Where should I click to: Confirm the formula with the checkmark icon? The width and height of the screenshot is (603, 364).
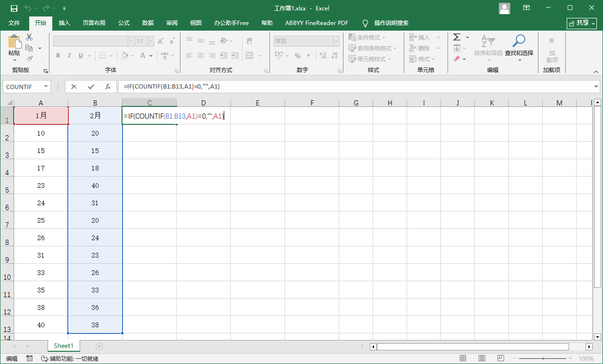click(91, 87)
